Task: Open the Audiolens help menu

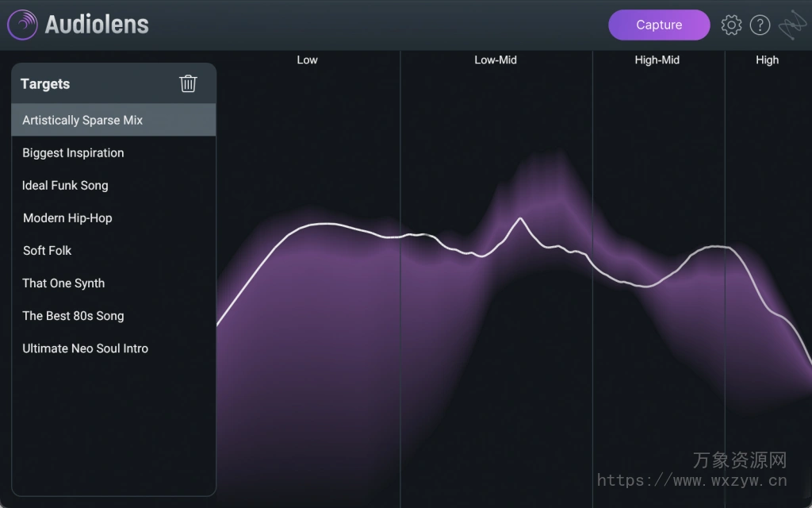Action: click(760, 25)
